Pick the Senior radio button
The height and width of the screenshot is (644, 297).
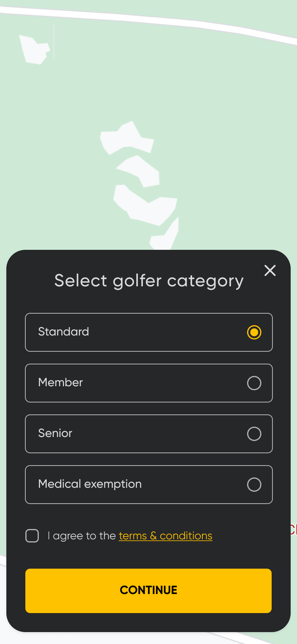(x=254, y=434)
